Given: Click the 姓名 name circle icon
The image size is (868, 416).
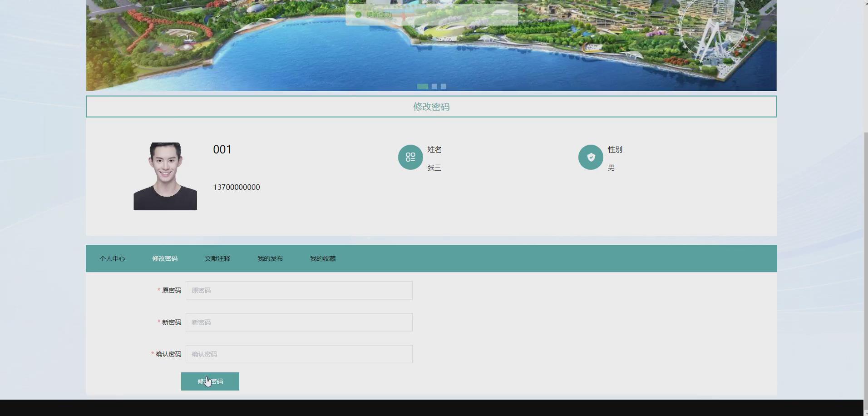Looking at the screenshot, I should [410, 157].
